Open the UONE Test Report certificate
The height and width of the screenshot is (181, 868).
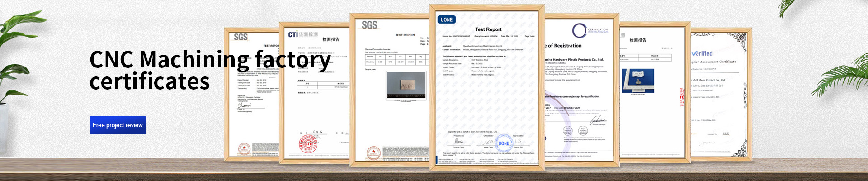tap(487, 88)
